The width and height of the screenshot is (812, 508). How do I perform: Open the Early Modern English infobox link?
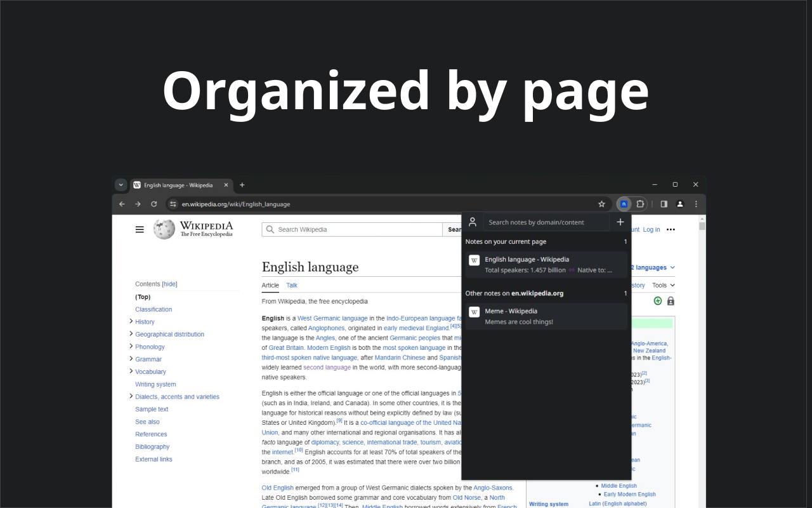[630, 494]
